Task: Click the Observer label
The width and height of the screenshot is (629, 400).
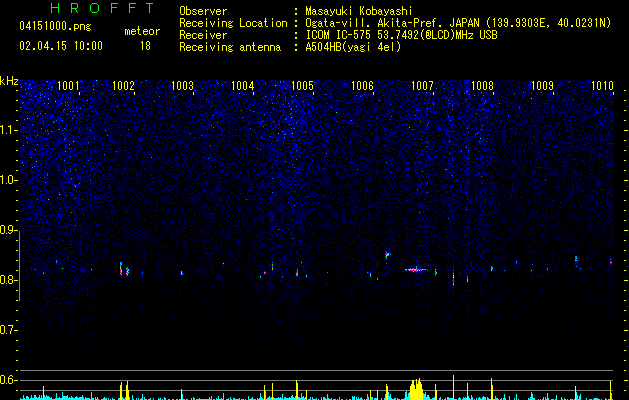Action: [x=203, y=11]
